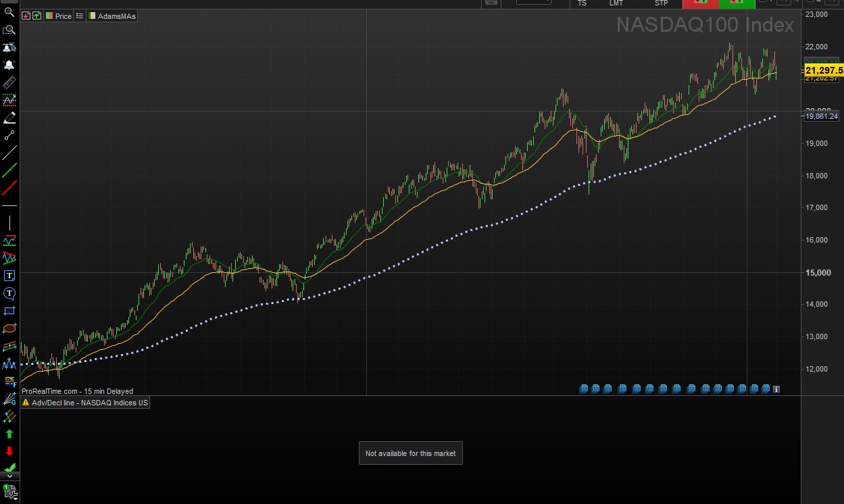The width and height of the screenshot is (844, 504).
Task: Open the ringing bell alerts tool
Action: coord(9,65)
